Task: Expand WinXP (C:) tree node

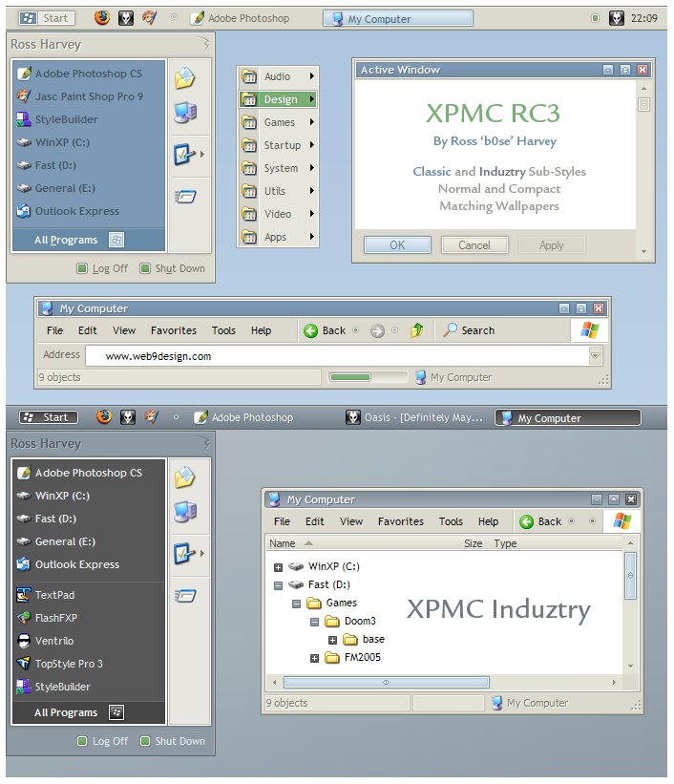Action: 279,567
